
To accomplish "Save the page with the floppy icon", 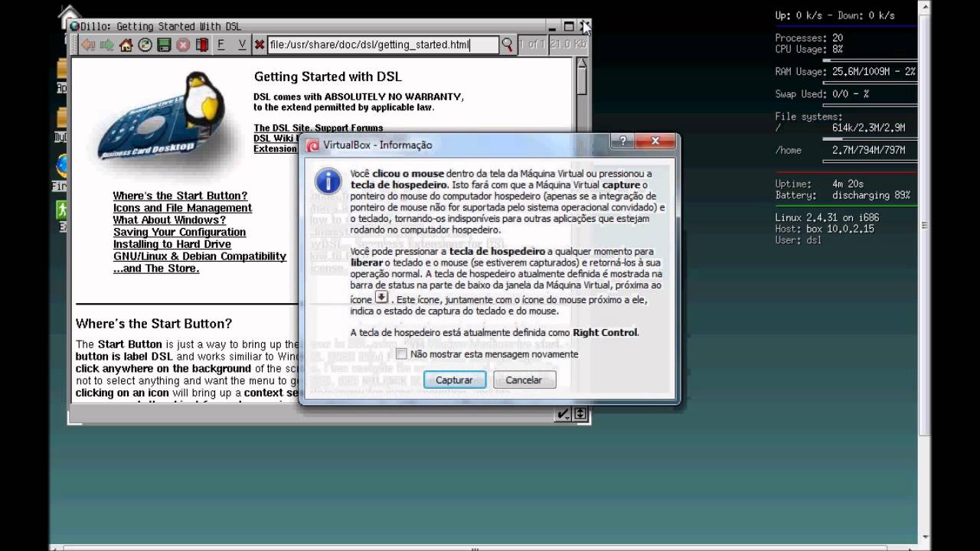I will coord(164,45).
